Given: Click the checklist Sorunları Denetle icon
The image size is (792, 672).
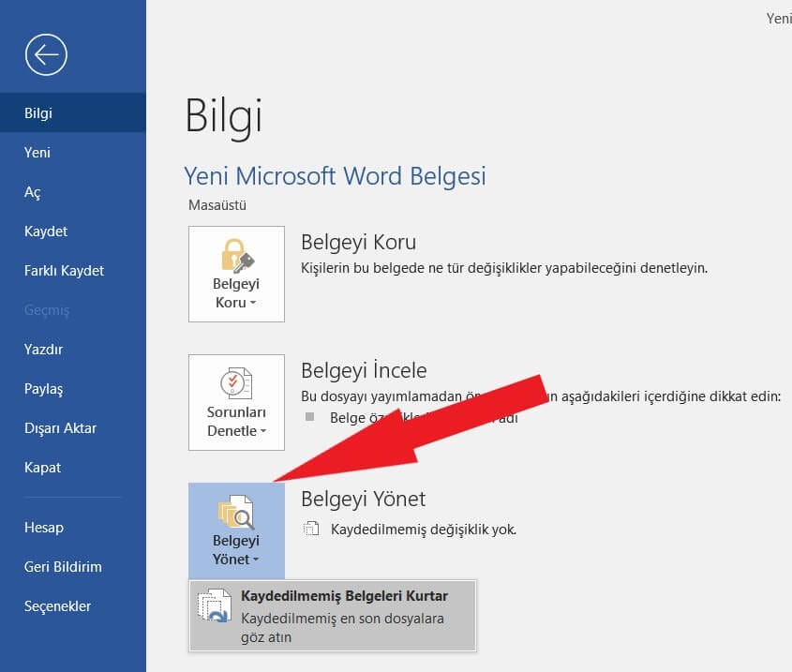Looking at the screenshot, I should (x=236, y=382).
